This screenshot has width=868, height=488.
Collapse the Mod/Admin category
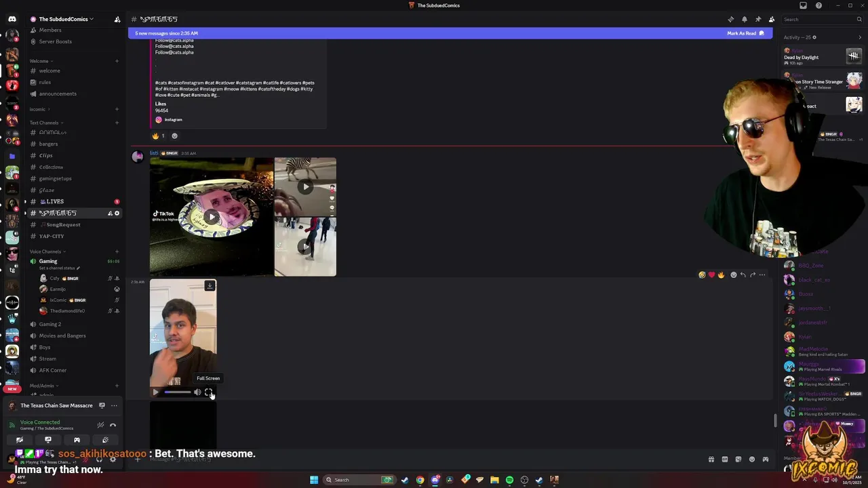(43, 386)
